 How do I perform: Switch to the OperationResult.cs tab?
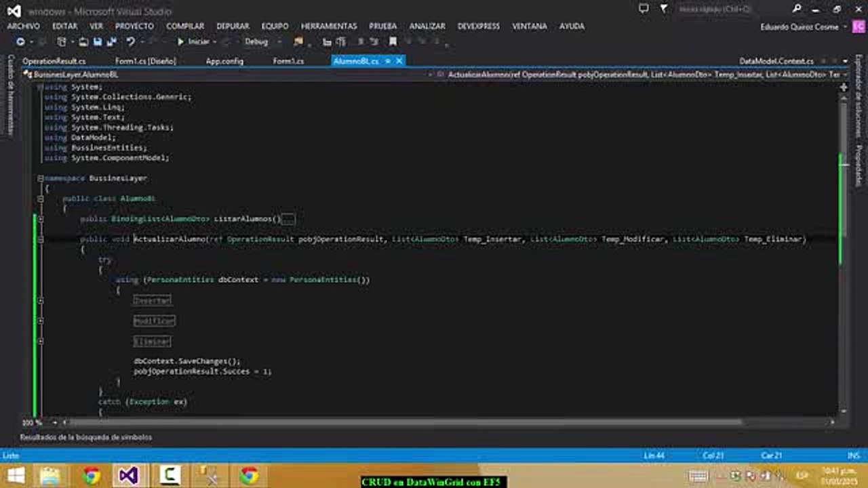tap(54, 61)
